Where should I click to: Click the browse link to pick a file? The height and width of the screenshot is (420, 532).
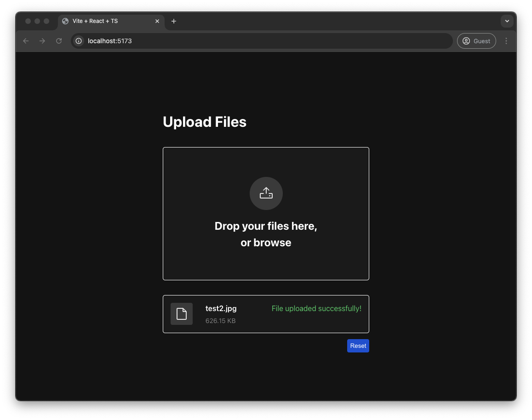pos(276,242)
